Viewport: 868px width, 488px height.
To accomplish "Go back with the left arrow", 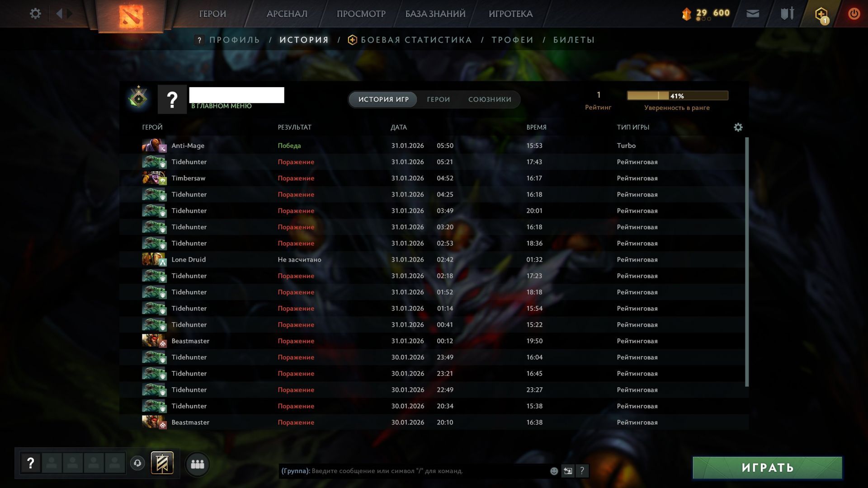I will point(59,14).
